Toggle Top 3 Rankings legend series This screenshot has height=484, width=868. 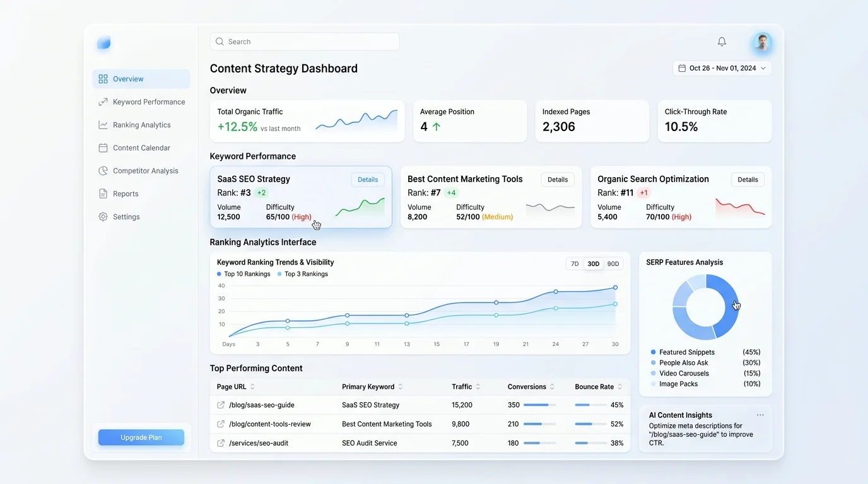tap(303, 274)
